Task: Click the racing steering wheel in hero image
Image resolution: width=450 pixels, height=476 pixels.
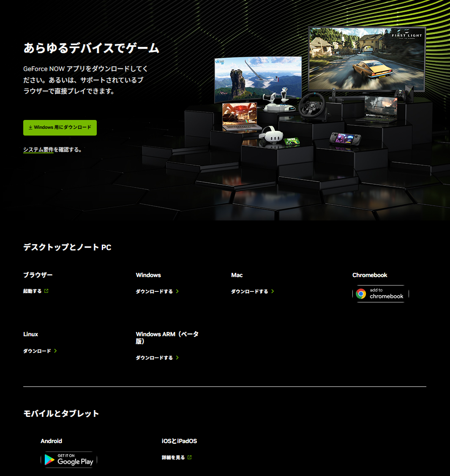Action: point(312,106)
